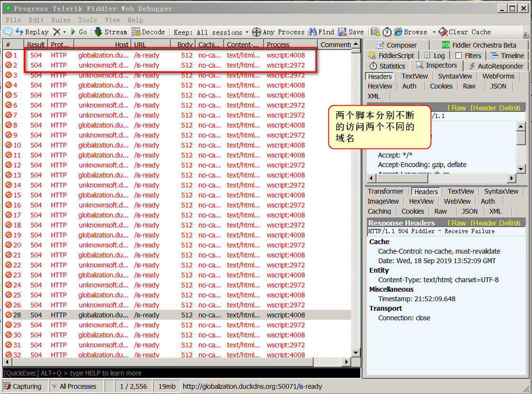The height and width of the screenshot is (394, 532).
Task: Click the session list scroll-up arrow
Action: pyautogui.click(x=355, y=44)
